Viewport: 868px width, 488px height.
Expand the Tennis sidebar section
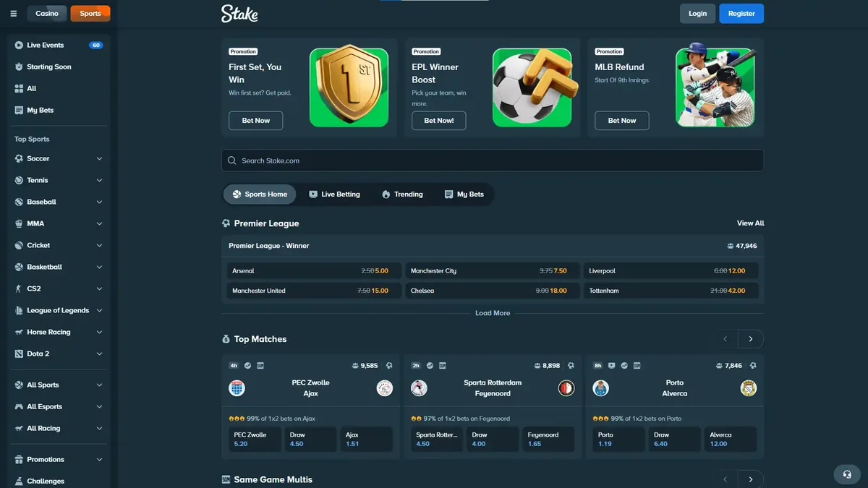coord(99,180)
